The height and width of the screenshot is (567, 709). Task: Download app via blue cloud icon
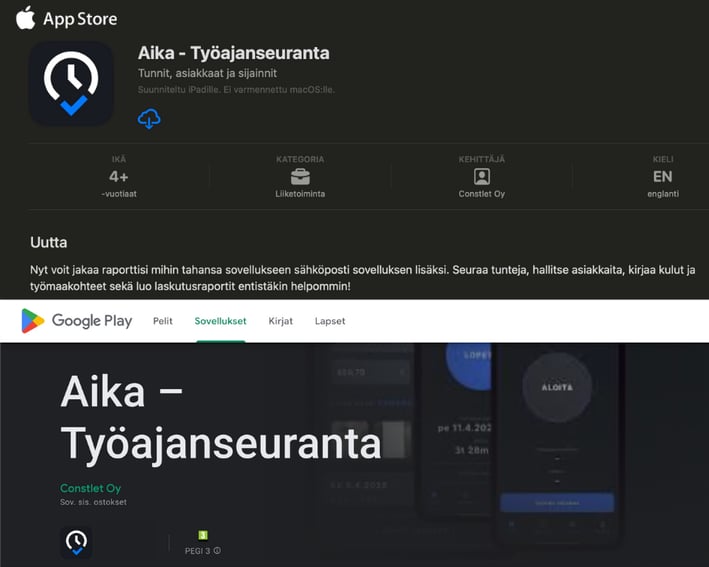(x=149, y=119)
